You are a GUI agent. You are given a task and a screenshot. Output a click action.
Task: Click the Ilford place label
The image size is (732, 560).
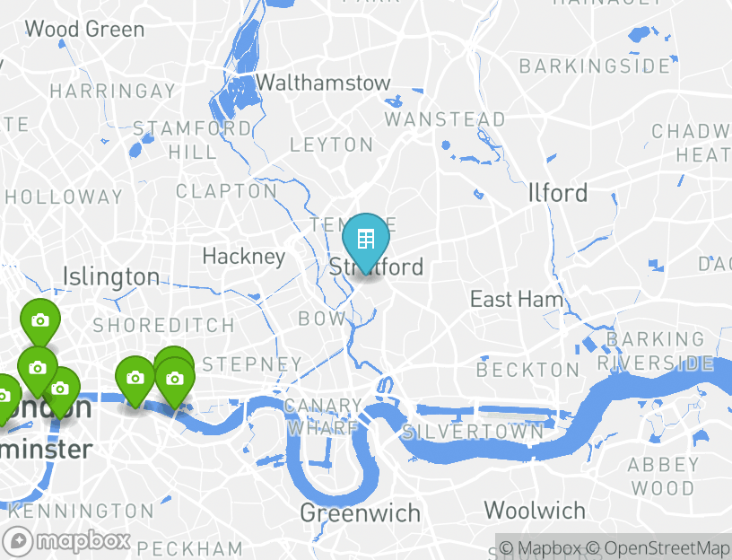tap(558, 193)
